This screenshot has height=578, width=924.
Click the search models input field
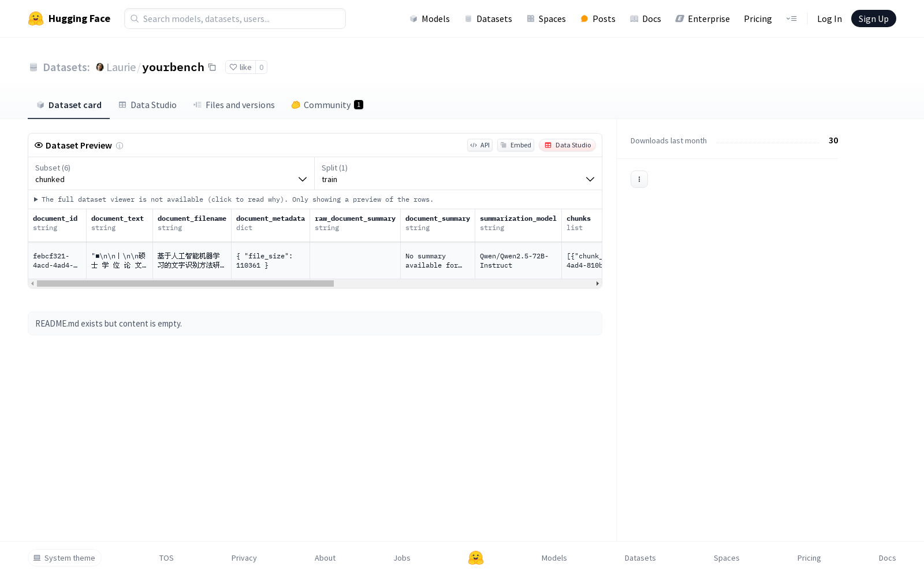pos(235,18)
